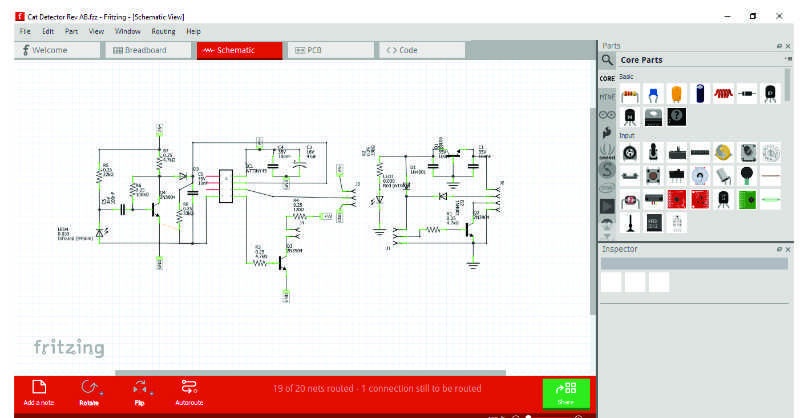Undock the Inspector panel

779,249
